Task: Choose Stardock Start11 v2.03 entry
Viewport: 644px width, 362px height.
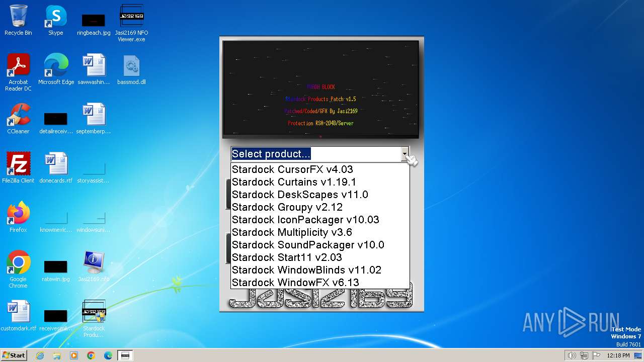Action: tap(320, 257)
